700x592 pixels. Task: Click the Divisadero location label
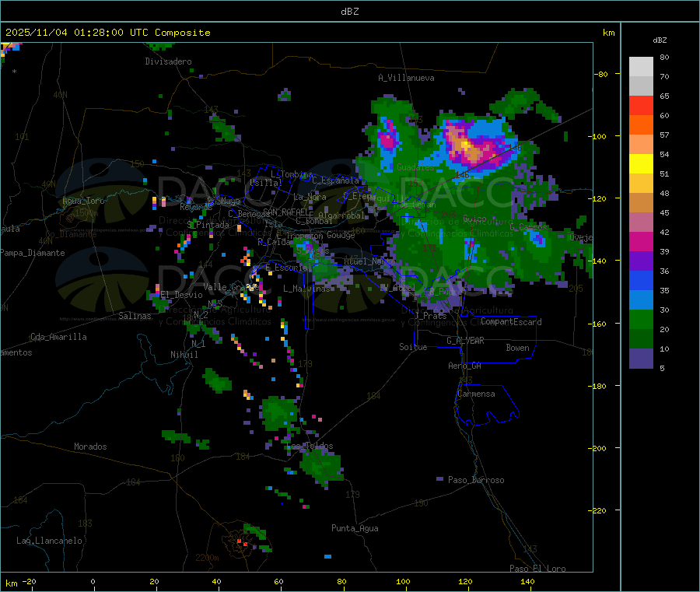point(168,61)
